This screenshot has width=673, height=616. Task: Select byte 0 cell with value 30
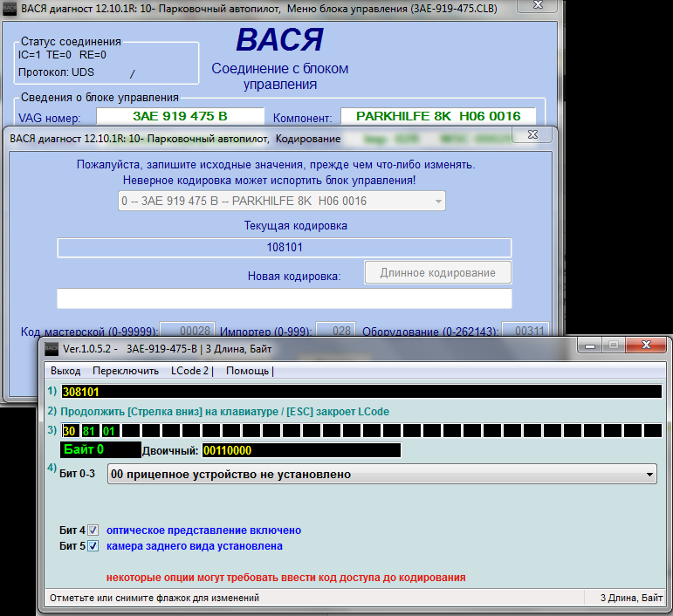click(70, 431)
